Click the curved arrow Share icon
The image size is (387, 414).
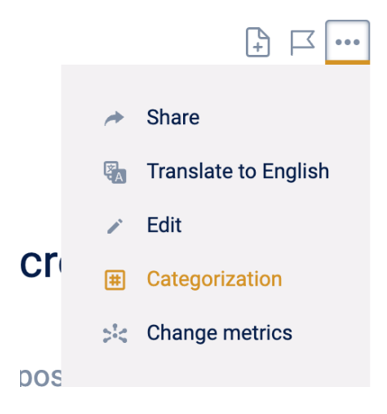point(114,118)
